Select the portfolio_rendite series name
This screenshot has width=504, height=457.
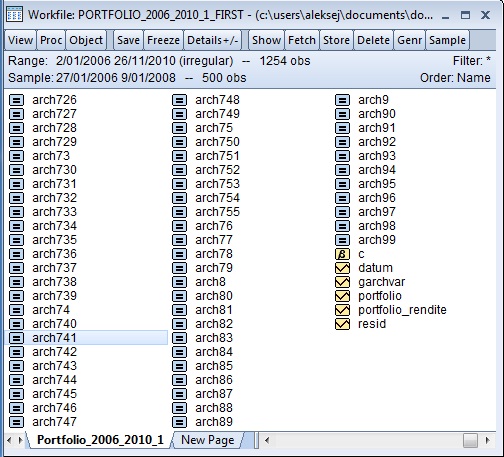click(x=402, y=310)
